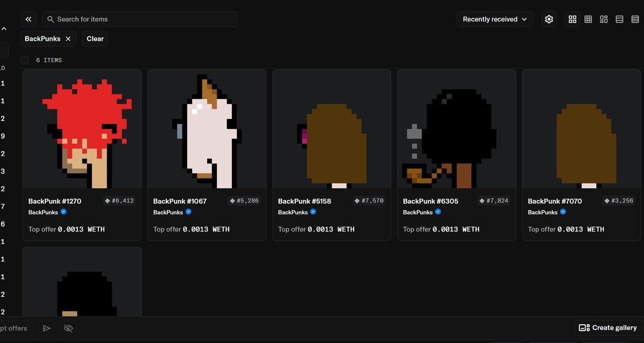Collapse the sidebar with the double-chevron button
644x343 pixels.
(28, 19)
